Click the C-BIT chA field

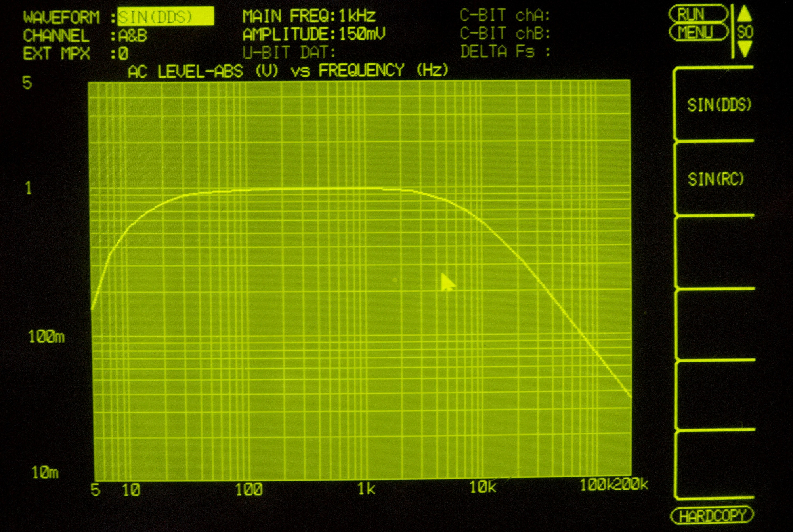tap(505, 15)
